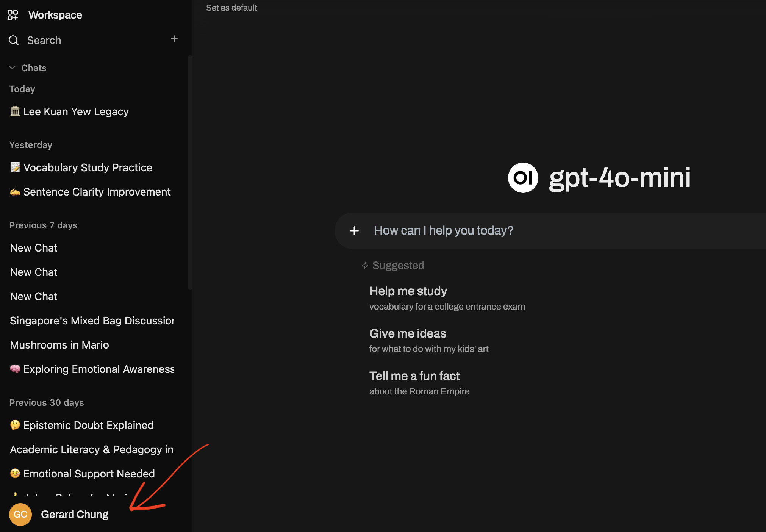The height and width of the screenshot is (532, 766).
Task: Click plus icon in chat input
Action: tap(354, 231)
